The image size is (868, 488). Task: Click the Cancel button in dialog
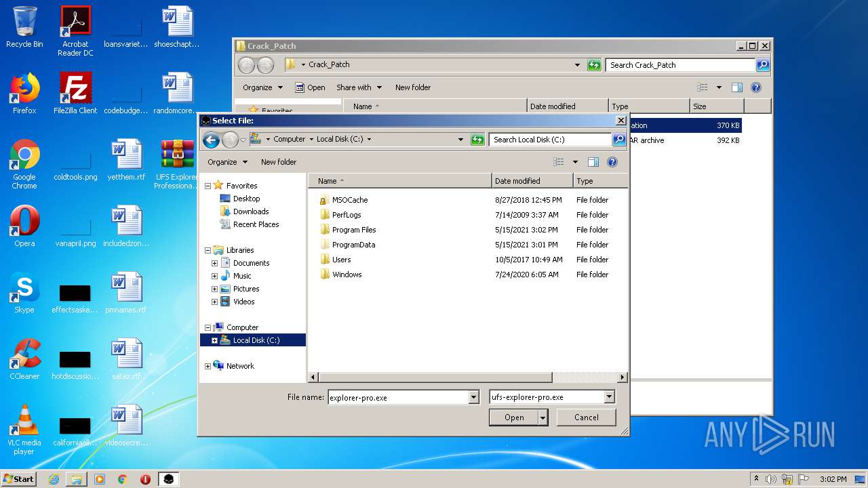click(x=587, y=418)
